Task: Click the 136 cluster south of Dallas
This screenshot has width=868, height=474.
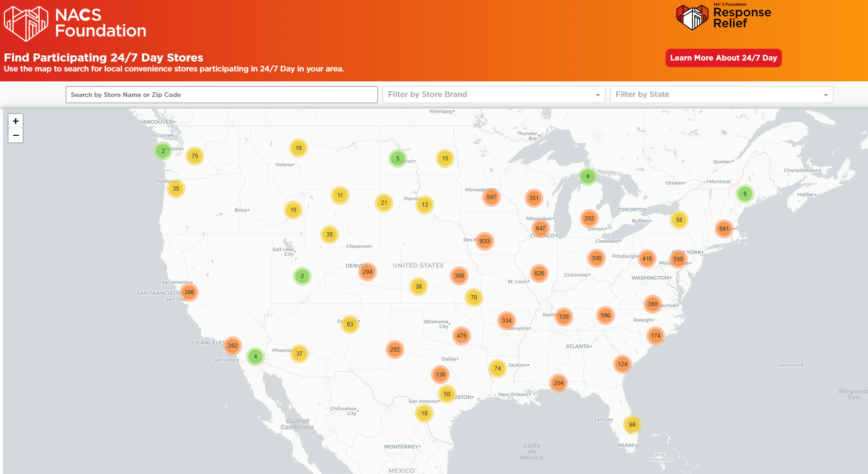Action: (440, 375)
